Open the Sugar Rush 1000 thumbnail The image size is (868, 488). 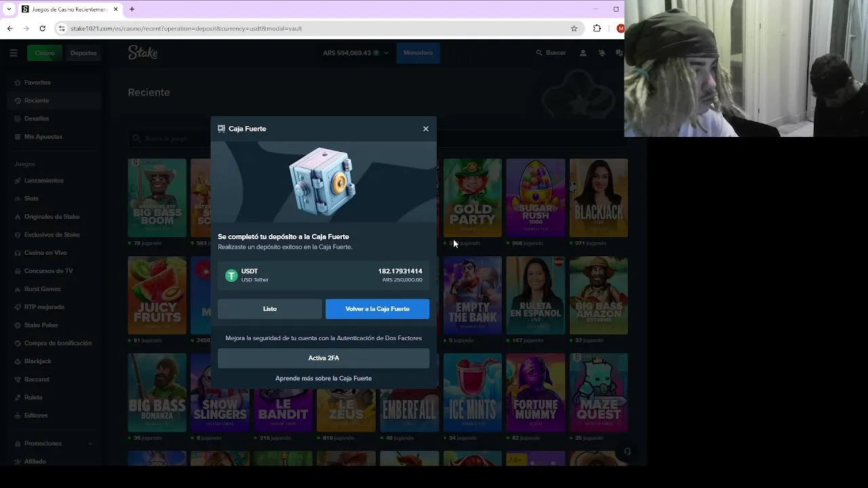point(536,198)
